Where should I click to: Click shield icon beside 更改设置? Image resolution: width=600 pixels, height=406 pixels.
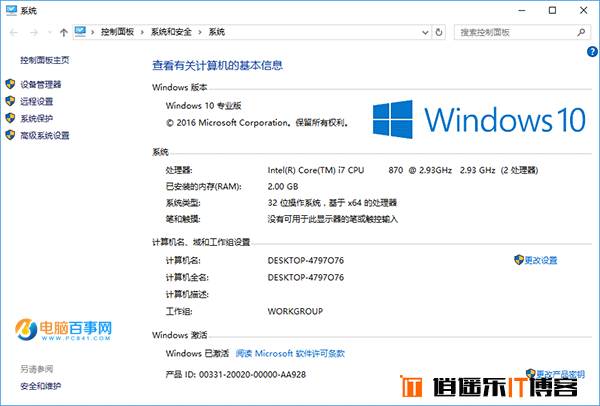point(519,260)
